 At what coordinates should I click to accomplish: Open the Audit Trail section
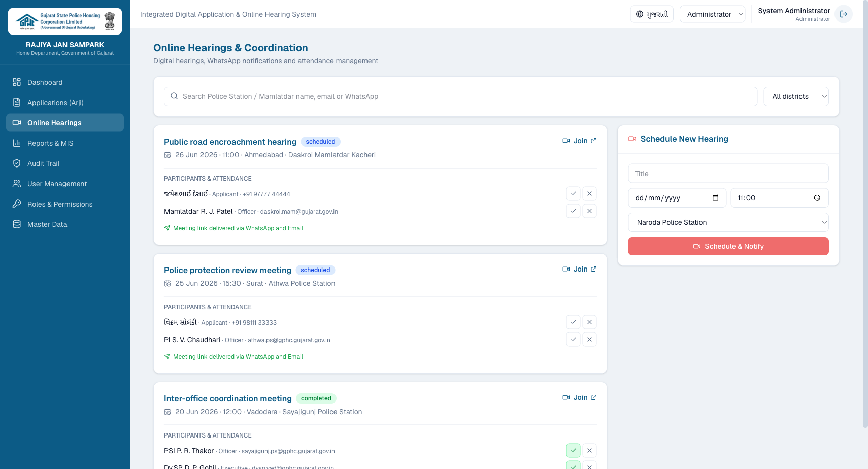click(x=65, y=163)
